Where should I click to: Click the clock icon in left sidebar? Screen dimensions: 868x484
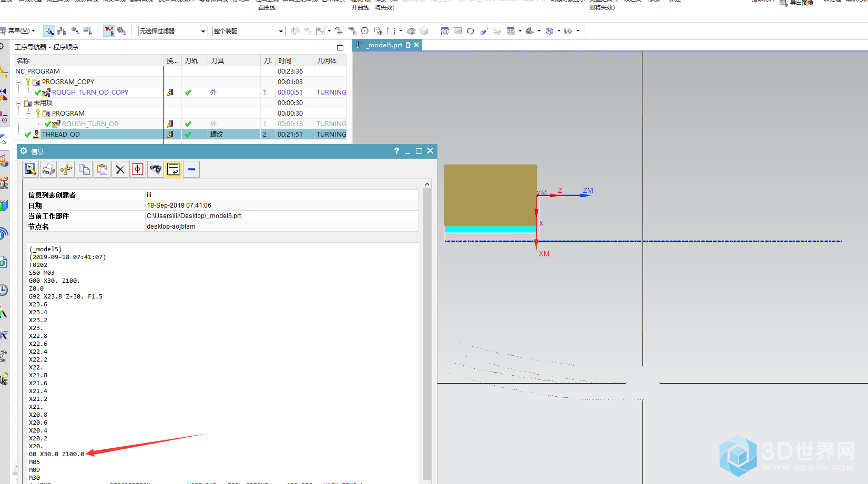3,290
